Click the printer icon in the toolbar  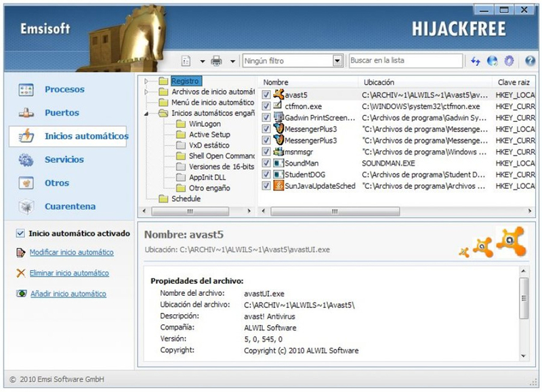pos(216,61)
